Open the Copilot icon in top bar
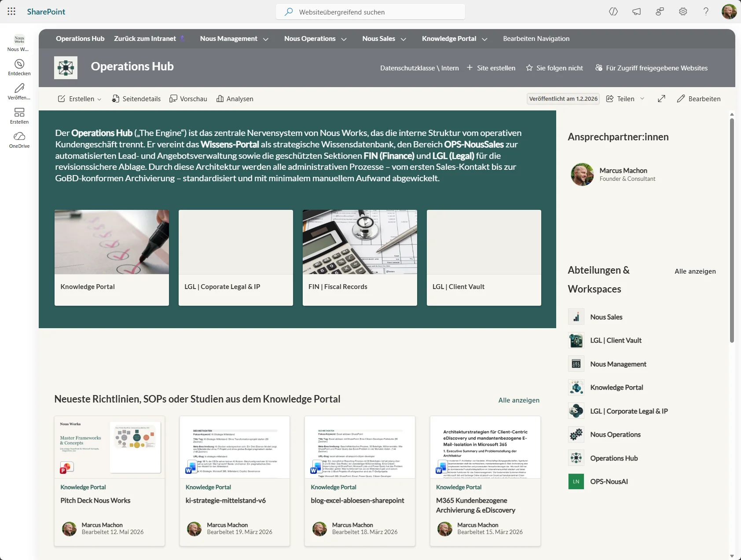Image resolution: width=741 pixels, height=560 pixels. [613, 12]
